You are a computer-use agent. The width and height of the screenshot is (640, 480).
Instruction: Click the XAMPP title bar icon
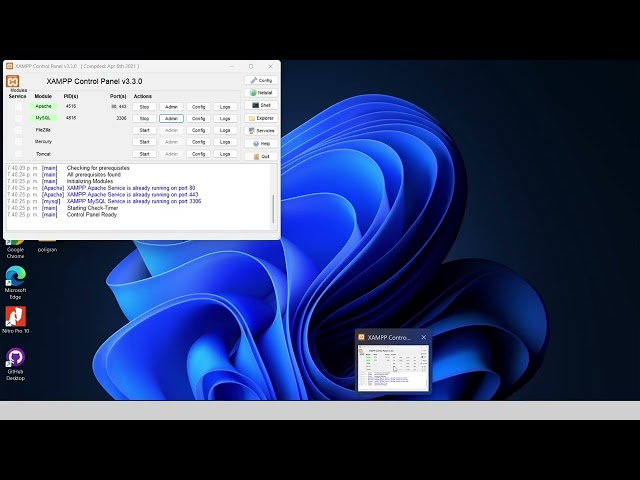click(9, 66)
